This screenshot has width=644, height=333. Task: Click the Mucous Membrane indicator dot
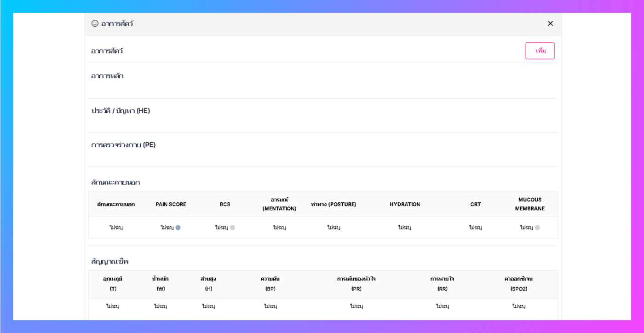(537, 228)
